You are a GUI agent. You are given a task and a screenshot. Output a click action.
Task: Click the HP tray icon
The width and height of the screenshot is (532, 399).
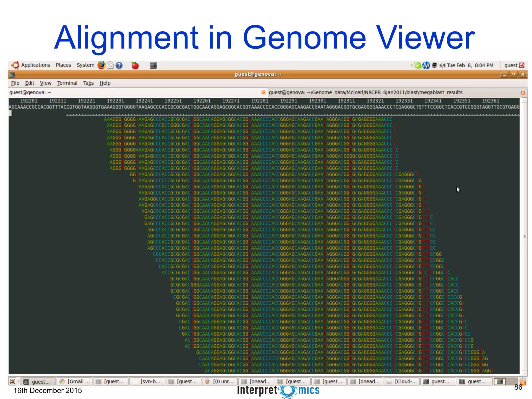[x=426, y=65]
